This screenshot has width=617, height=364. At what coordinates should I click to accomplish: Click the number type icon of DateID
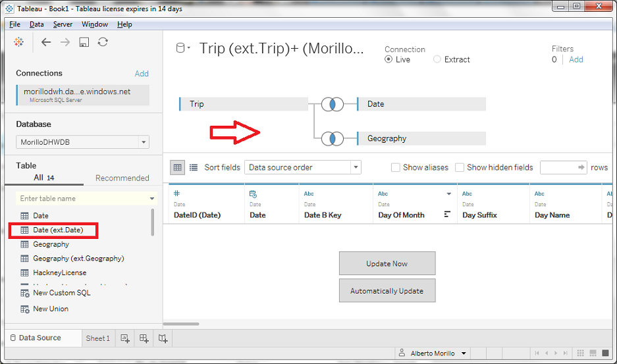point(176,194)
